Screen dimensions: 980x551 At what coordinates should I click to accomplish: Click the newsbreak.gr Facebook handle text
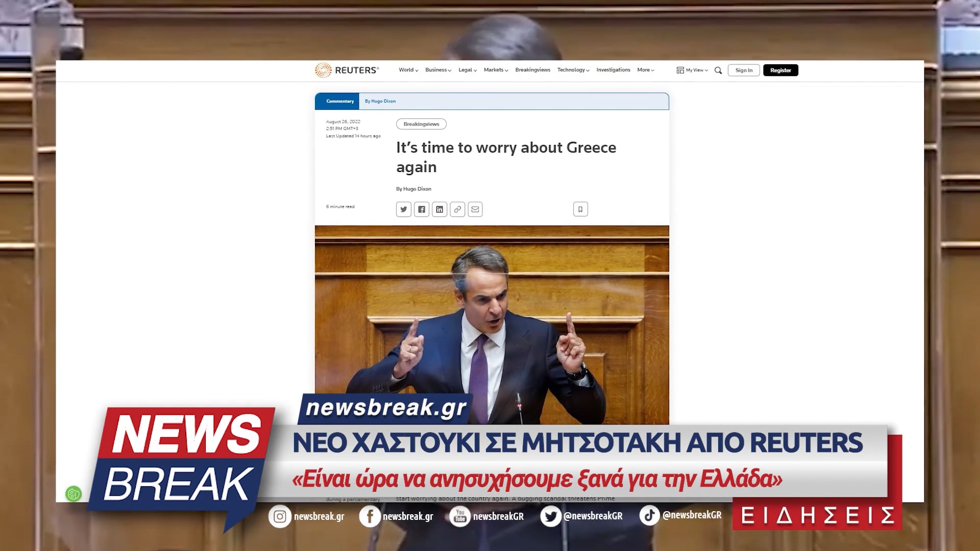point(408,516)
